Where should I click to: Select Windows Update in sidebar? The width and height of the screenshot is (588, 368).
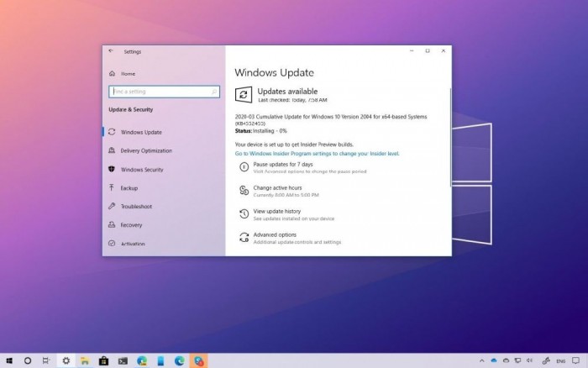pos(140,132)
